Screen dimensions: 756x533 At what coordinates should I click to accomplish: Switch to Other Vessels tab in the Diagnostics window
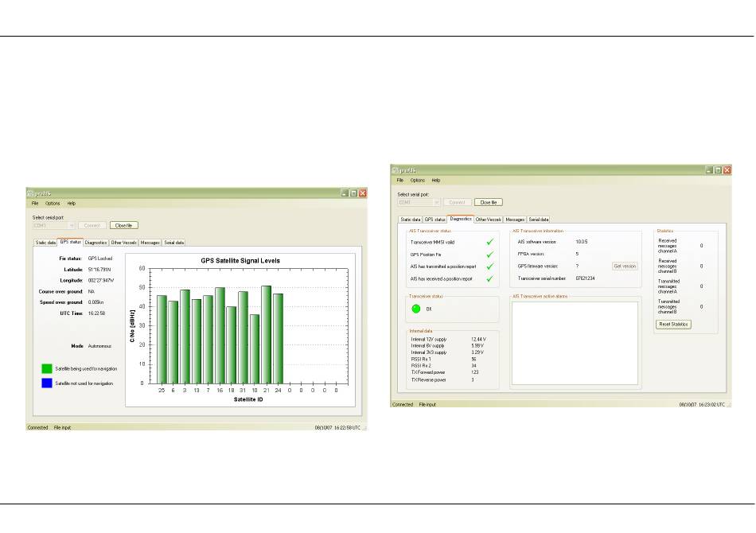(x=488, y=219)
